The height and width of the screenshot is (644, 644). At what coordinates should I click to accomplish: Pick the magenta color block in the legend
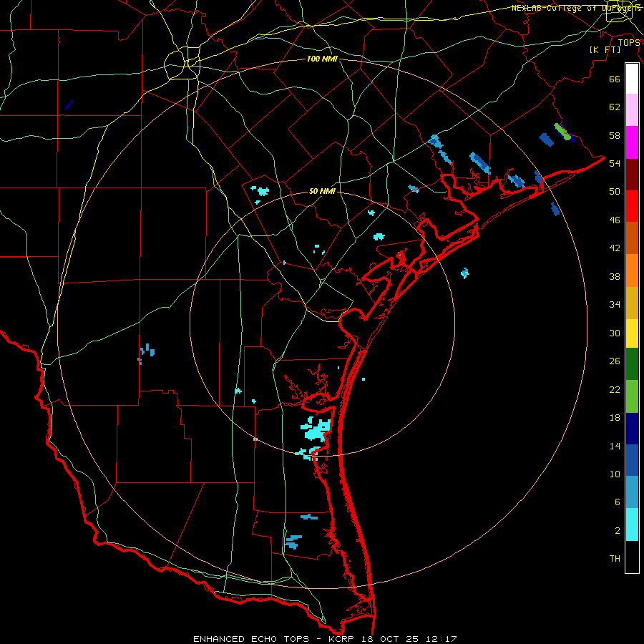click(632, 142)
